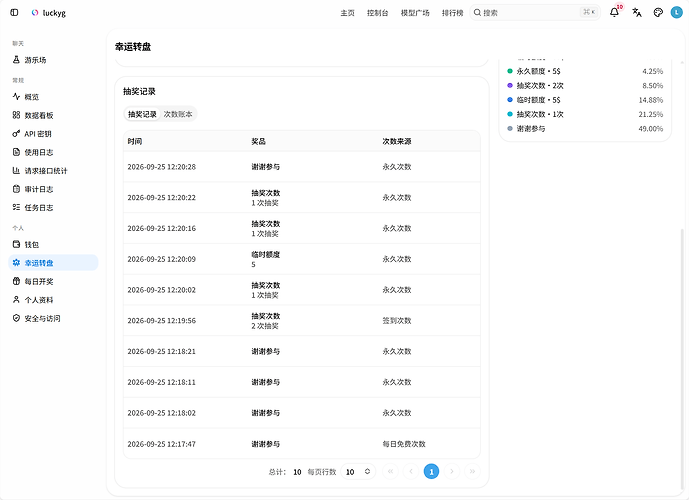The height and width of the screenshot is (500, 689).
Task: Click the green 永久额度 5$ legend dot
Action: [x=510, y=71]
